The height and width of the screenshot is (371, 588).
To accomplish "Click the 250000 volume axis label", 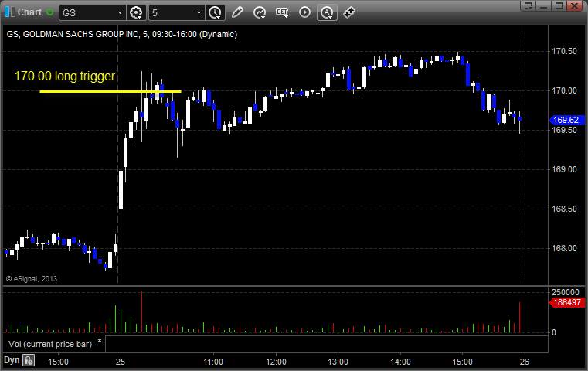I will (566, 292).
